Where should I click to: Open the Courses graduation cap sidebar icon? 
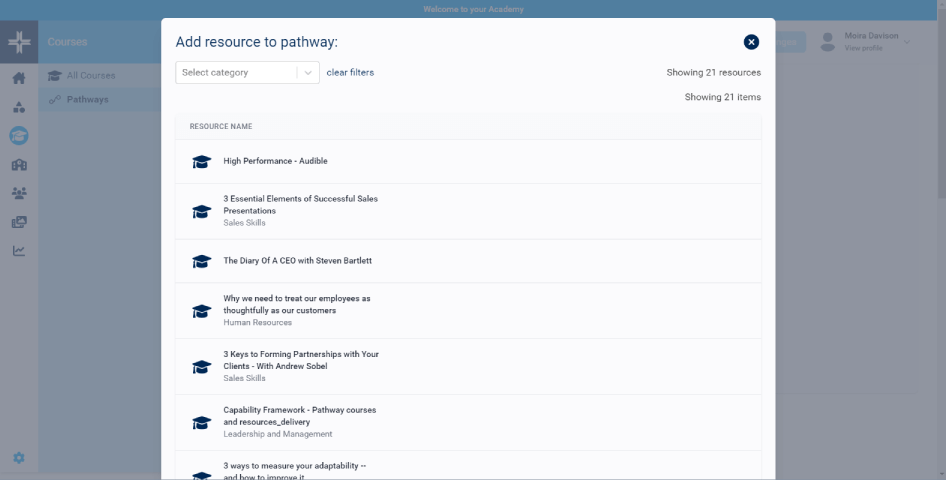[19, 136]
